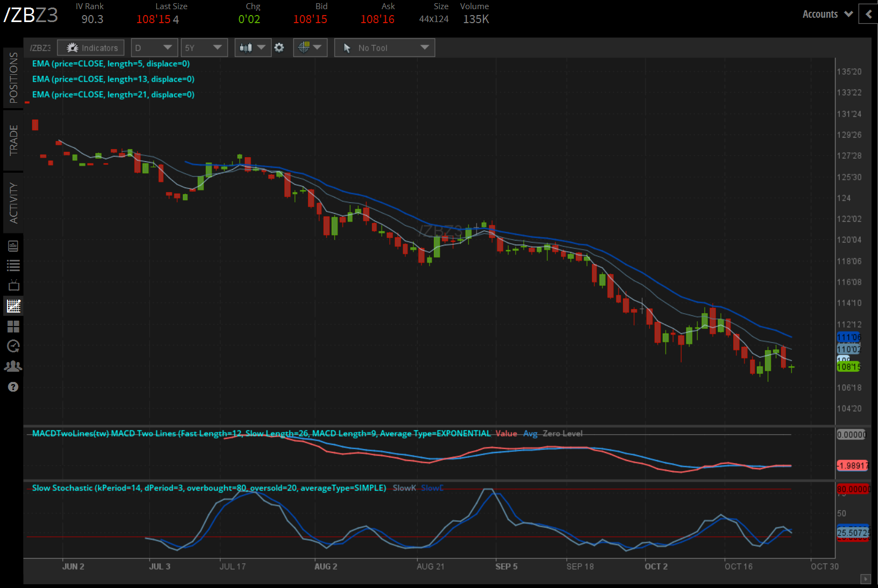This screenshot has height=588, width=878.
Task: Open the news reader icon in left sidebar
Action: coord(13,246)
